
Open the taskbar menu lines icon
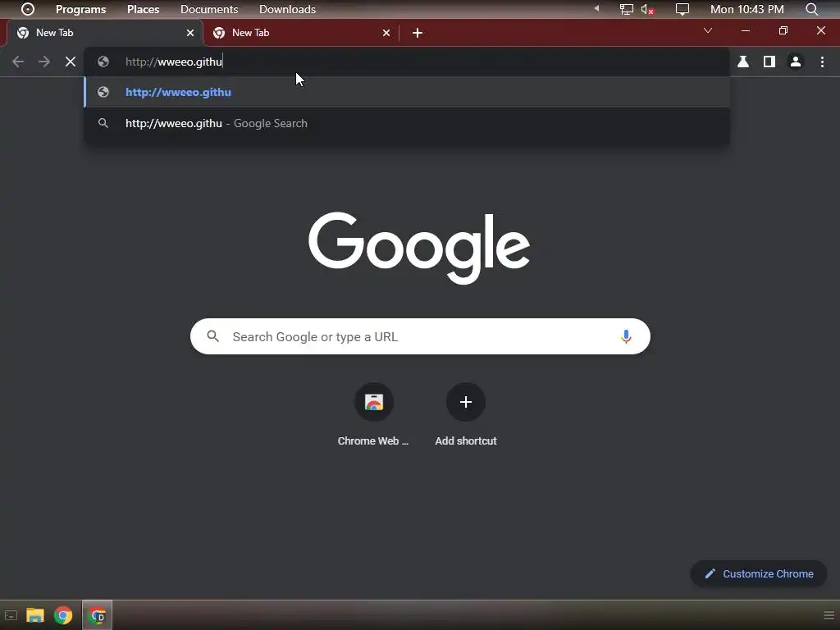pyautogui.click(x=829, y=615)
